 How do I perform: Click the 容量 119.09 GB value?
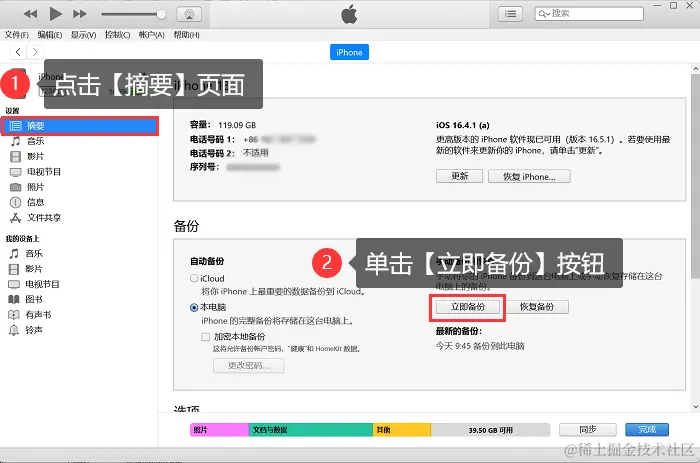click(x=237, y=125)
